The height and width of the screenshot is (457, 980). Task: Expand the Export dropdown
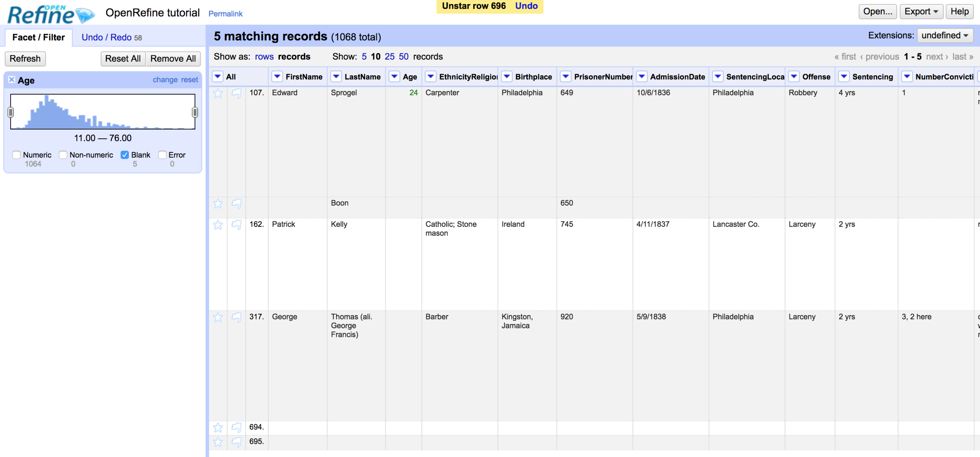point(921,11)
